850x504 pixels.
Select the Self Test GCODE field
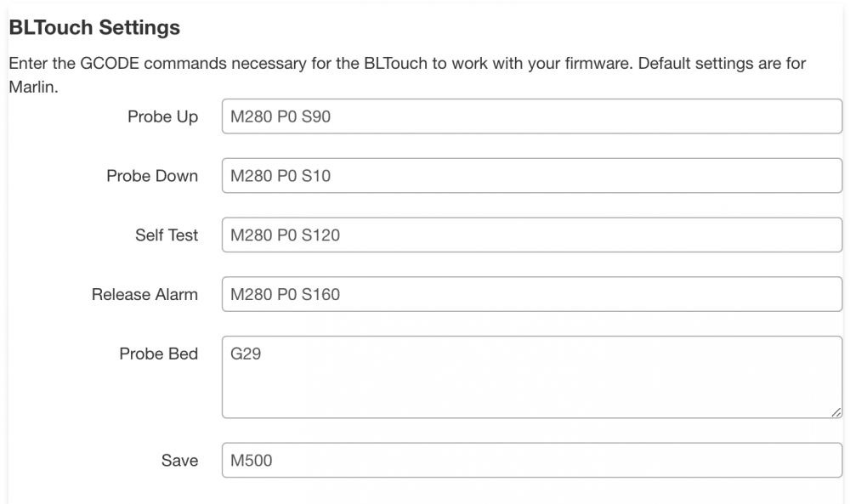coord(531,235)
